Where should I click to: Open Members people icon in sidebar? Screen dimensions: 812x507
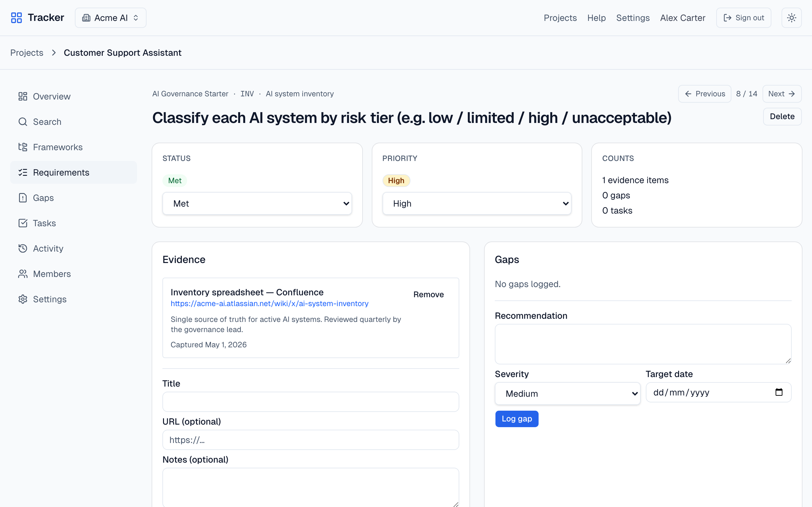(x=23, y=274)
